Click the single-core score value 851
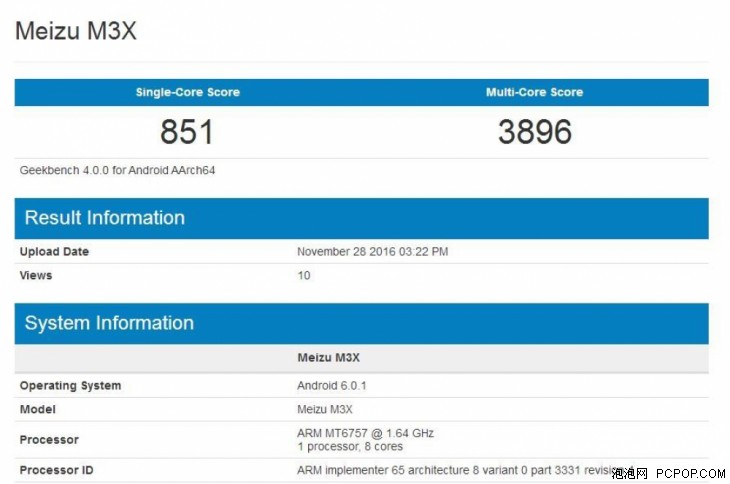This screenshot has height=484, width=730. point(187,132)
